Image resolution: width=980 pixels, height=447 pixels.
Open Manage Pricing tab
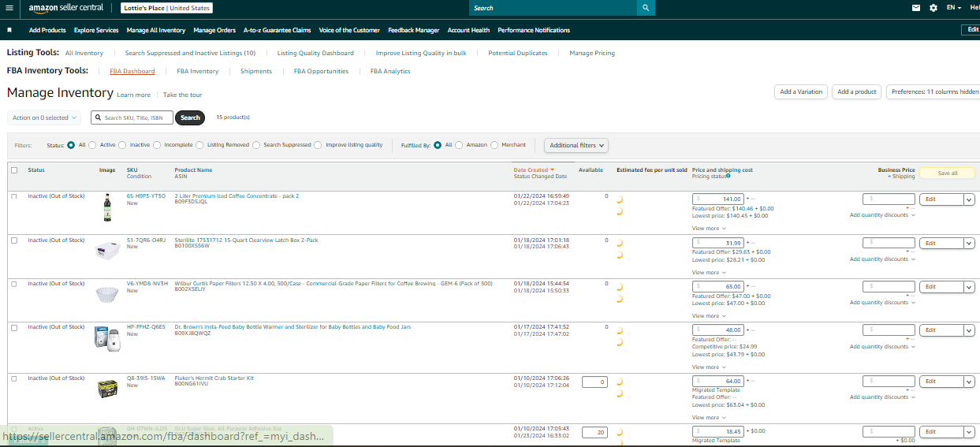[x=592, y=53]
